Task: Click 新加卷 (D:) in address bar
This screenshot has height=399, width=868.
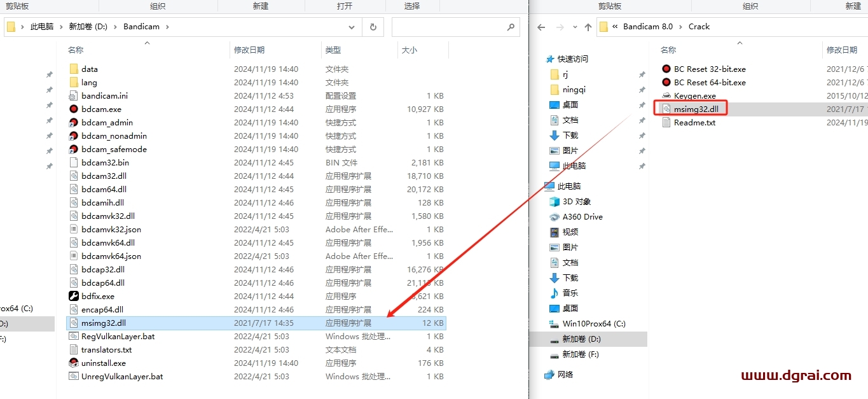Action: [x=88, y=27]
